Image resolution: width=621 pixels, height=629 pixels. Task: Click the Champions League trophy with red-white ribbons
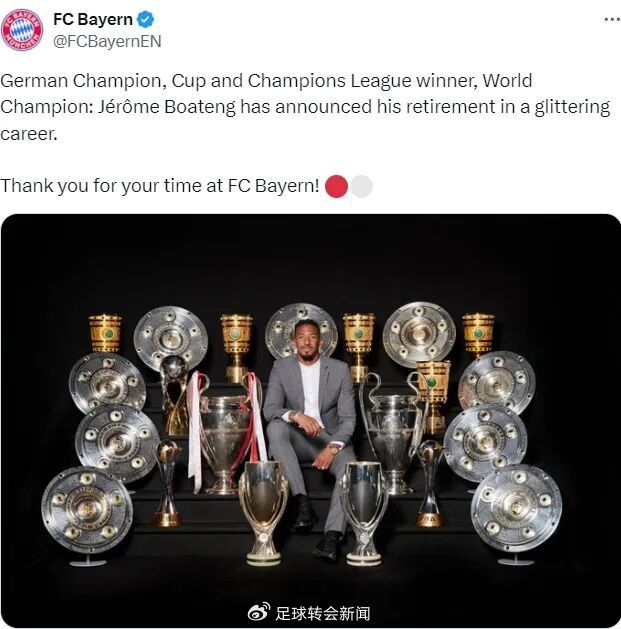click(225, 433)
